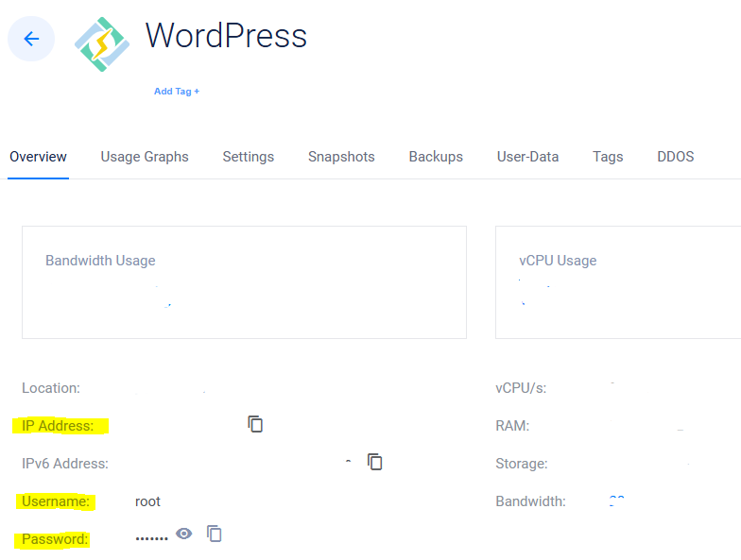This screenshot has width=741, height=560.
Task: Go to the Backups tab
Action: pos(436,157)
